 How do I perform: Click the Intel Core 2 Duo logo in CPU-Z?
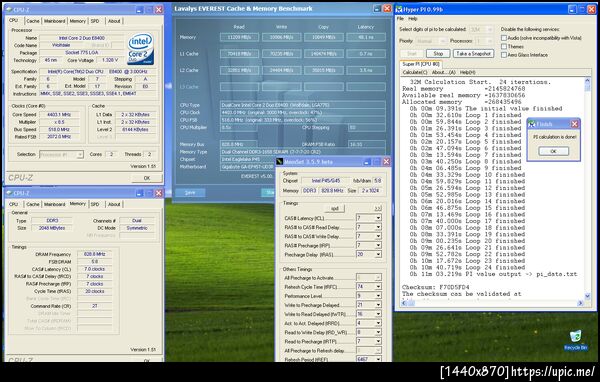[140, 49]
